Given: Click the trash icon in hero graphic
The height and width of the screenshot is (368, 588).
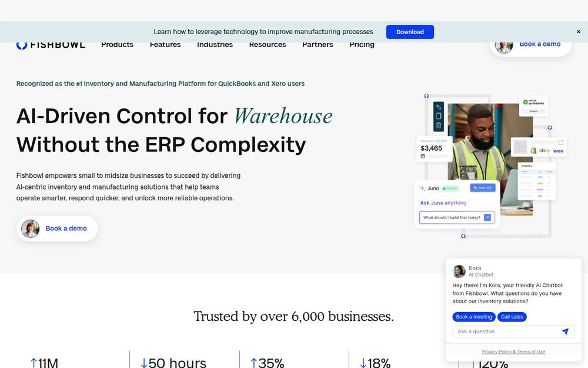Looking at the screenshot, I should 439,125.
